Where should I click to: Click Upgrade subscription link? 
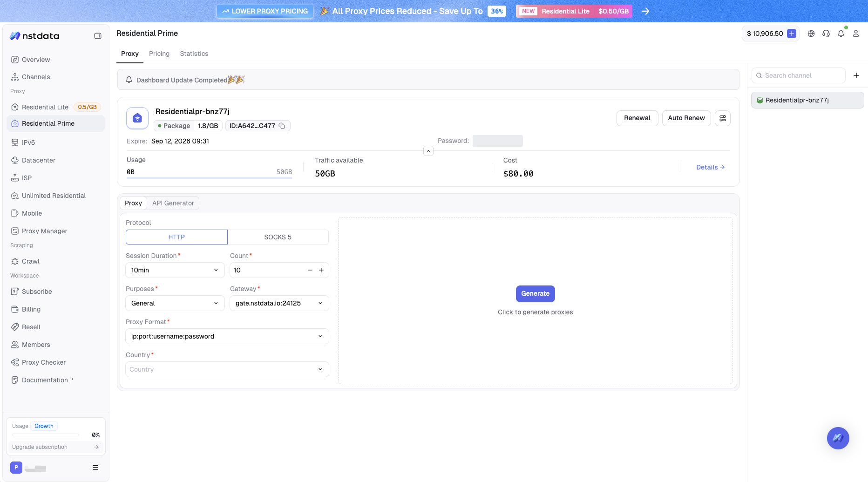pos(55,447)
